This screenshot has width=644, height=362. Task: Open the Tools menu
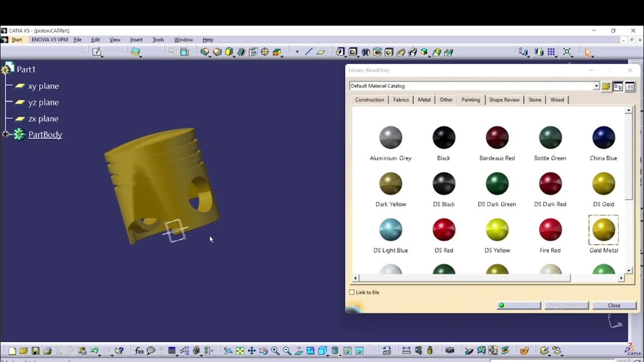coord(158,40)
